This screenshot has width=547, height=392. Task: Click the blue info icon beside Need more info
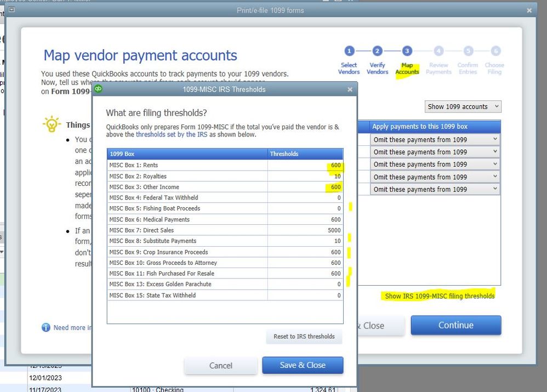click(45, 327)
